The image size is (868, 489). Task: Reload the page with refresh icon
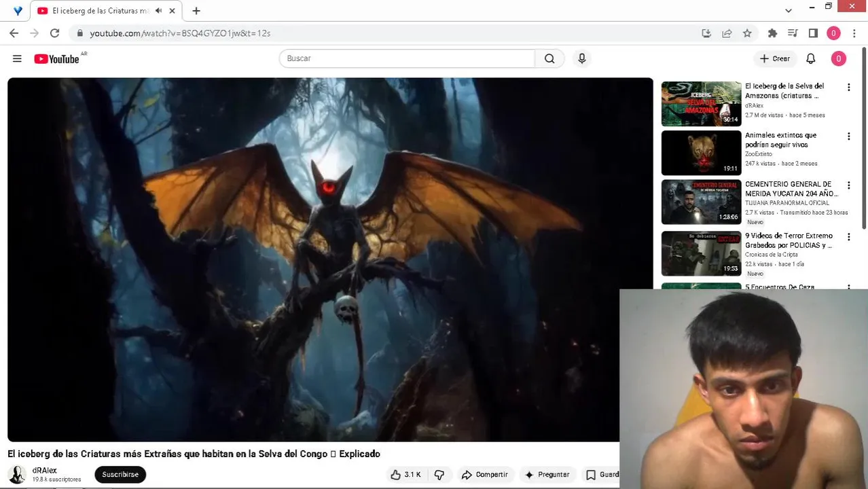54,33
